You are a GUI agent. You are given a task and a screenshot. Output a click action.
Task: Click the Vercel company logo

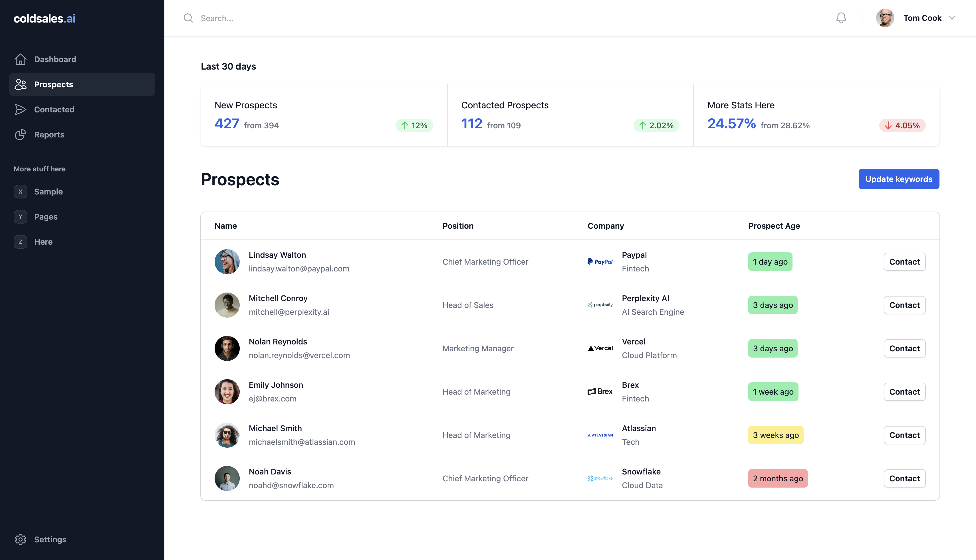coord(600,348)
